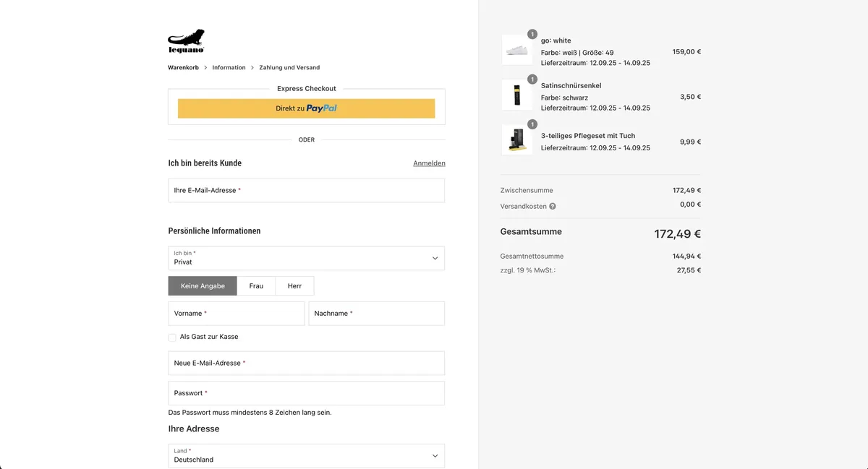Screen dimensions: 868x469
Task: Choose the Keine Angabe salutation option
Action: 203,286
